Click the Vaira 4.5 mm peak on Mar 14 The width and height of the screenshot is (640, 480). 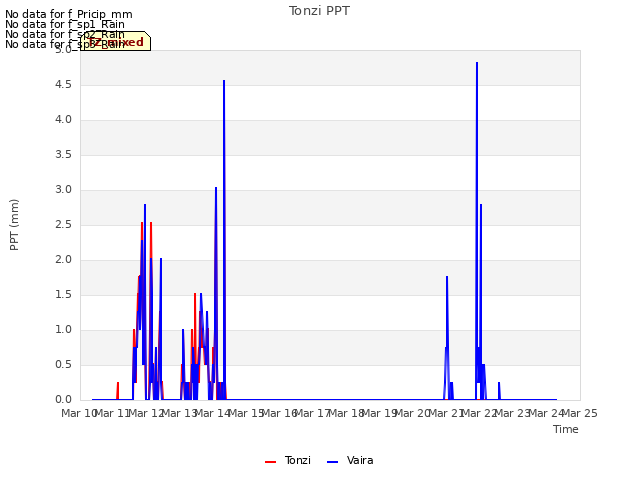click(224, 81)
